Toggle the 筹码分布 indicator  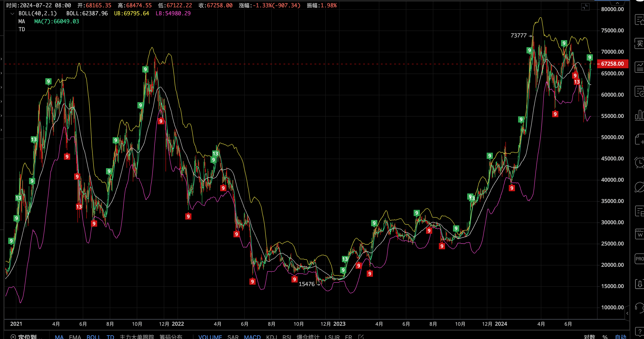[171, 337]
